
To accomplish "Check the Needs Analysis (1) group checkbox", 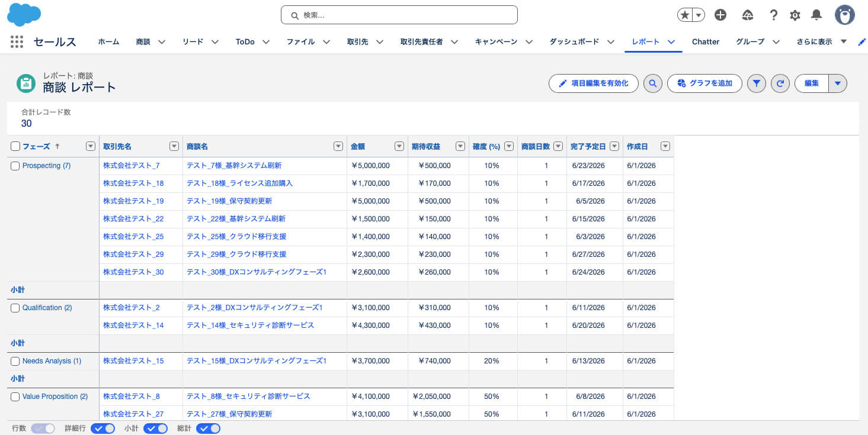I will 15,361.
